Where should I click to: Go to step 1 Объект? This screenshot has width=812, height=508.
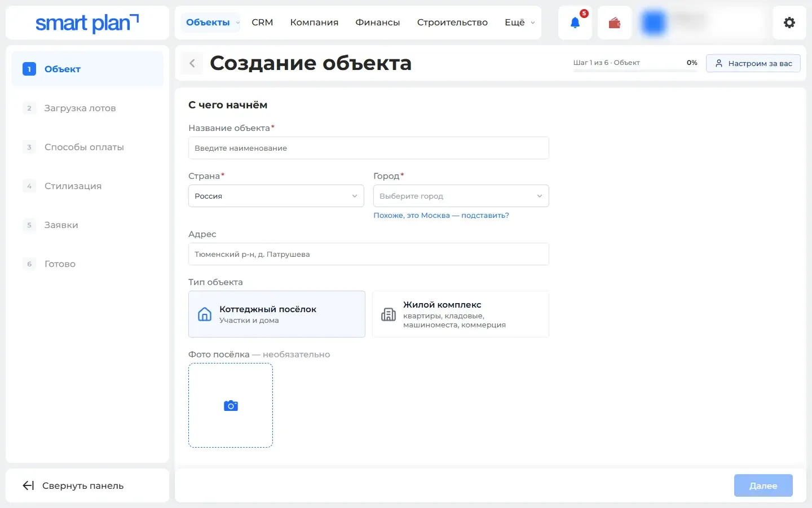[x=87, y=69]
